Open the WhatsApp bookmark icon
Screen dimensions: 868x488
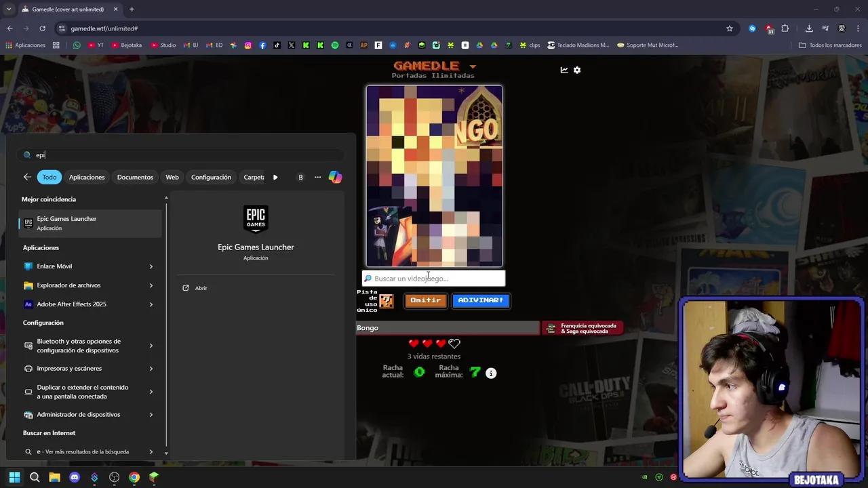point(77,45)
